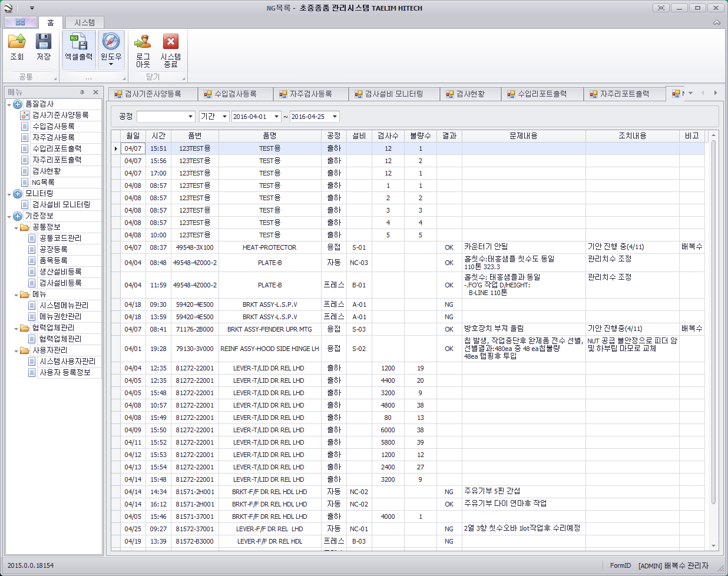The image size is (728, 576).
Task: Open 공장등록 in the tree
Action: click(x=53, y=250)
